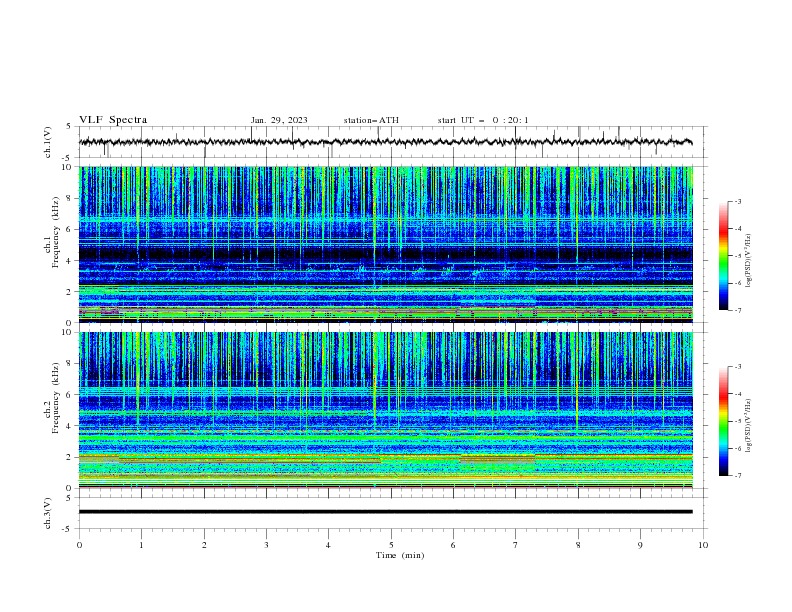The width and height of the screenshot is (792, 612).
Task: Click the "ch.3(V)" axis label
Action: (x=48, y=513)
